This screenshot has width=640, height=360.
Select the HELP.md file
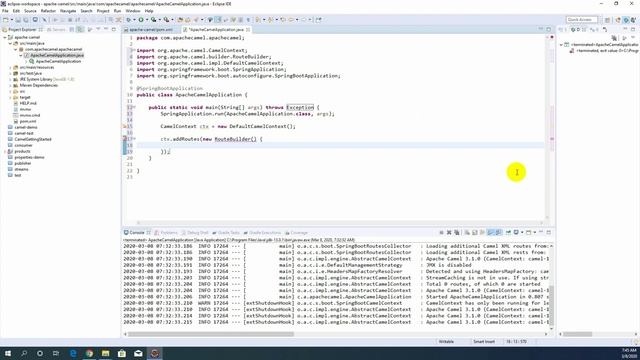(x=28, y=103)
